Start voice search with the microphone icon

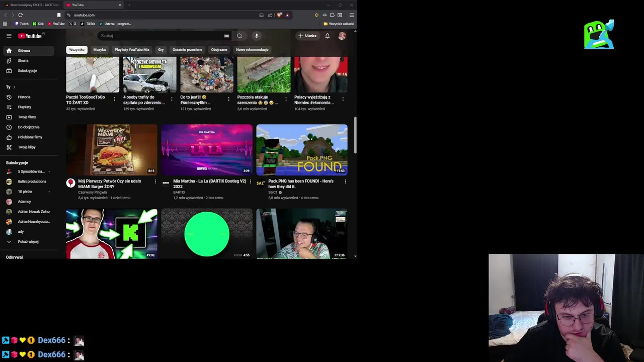pos(257,36)
